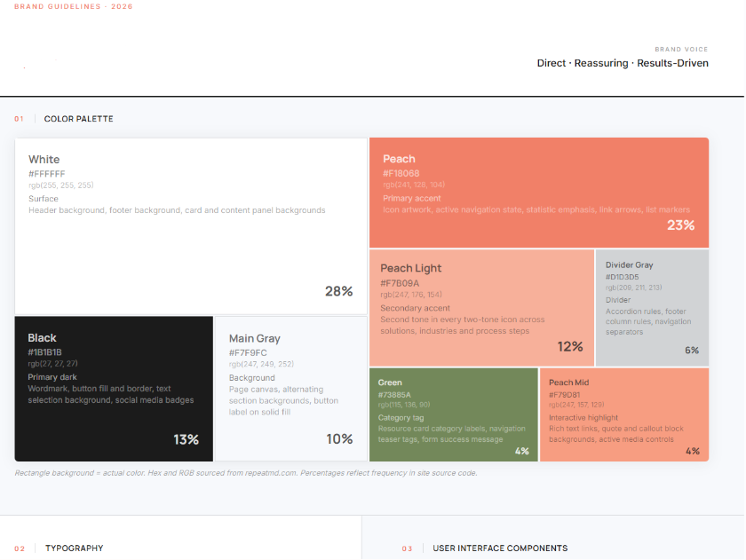
Task: Click the BRAND GUIDELINES · 2026 header text
Action: [x=73, y=6]
